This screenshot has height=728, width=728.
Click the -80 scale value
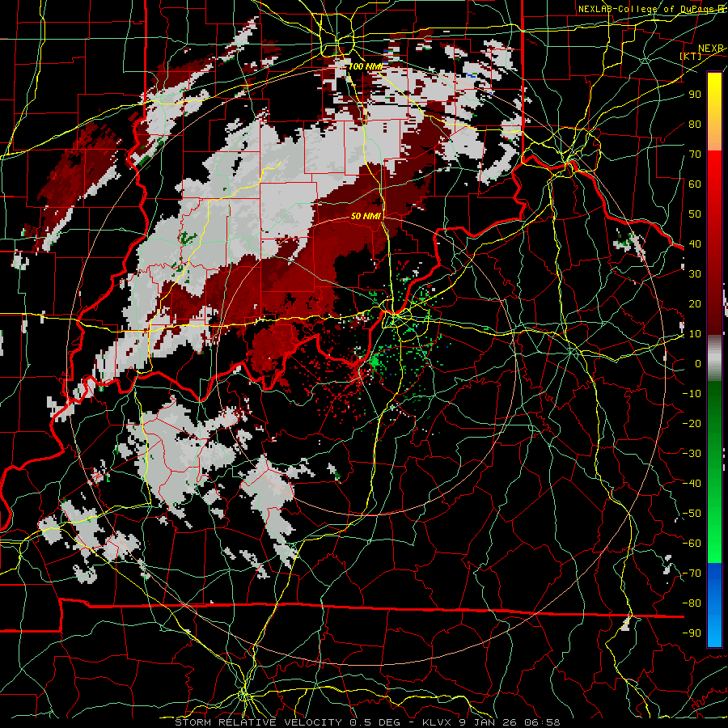pyautogui.click(x=692, y=603)
